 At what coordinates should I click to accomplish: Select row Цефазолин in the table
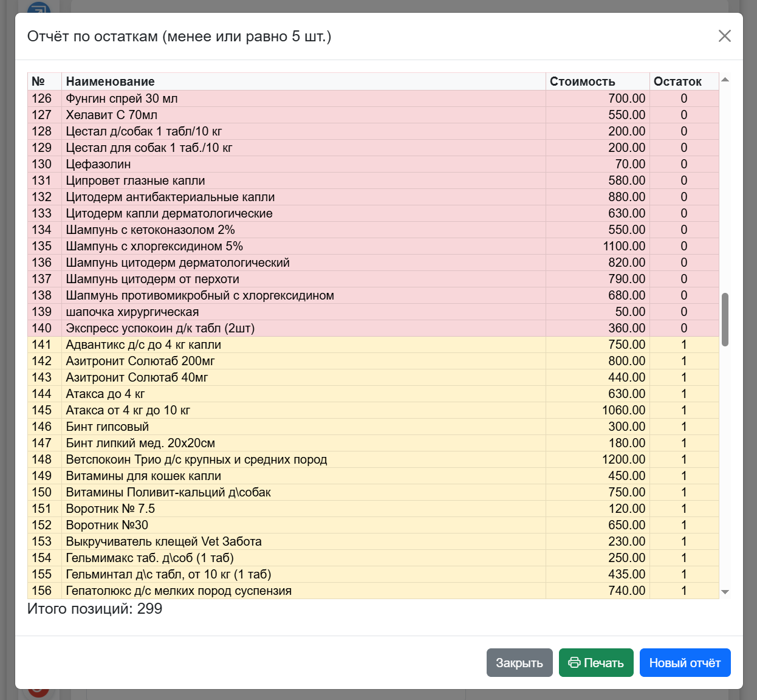click(x=373, y=164)
